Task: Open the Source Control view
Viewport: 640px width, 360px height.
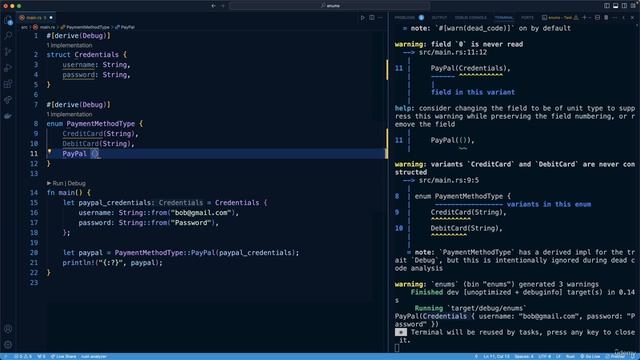Action: [8, 52]
